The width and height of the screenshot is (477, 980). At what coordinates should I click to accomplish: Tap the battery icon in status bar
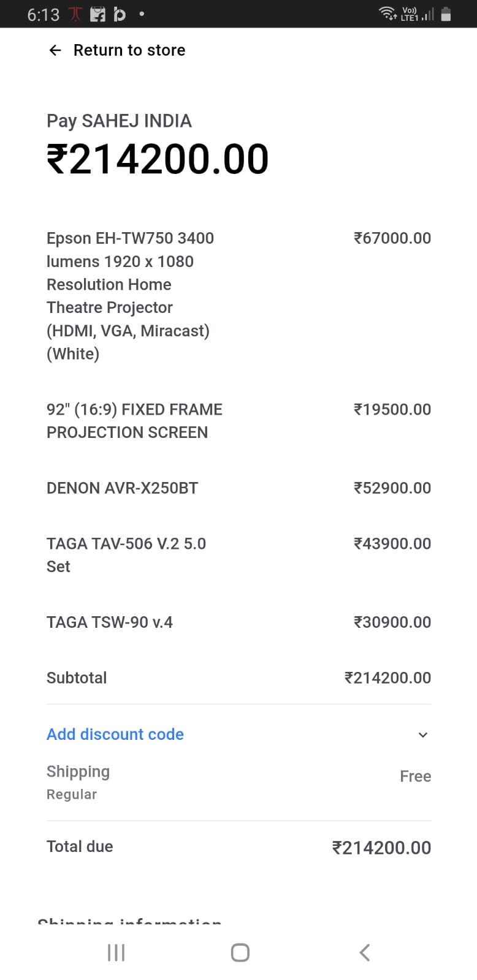click(446, 14)
